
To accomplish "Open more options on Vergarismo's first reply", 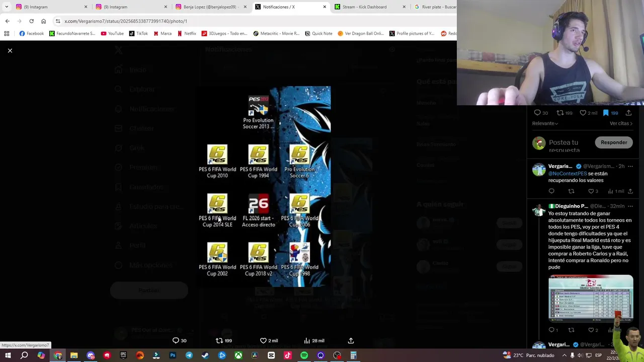I will (x=630, y=166).
